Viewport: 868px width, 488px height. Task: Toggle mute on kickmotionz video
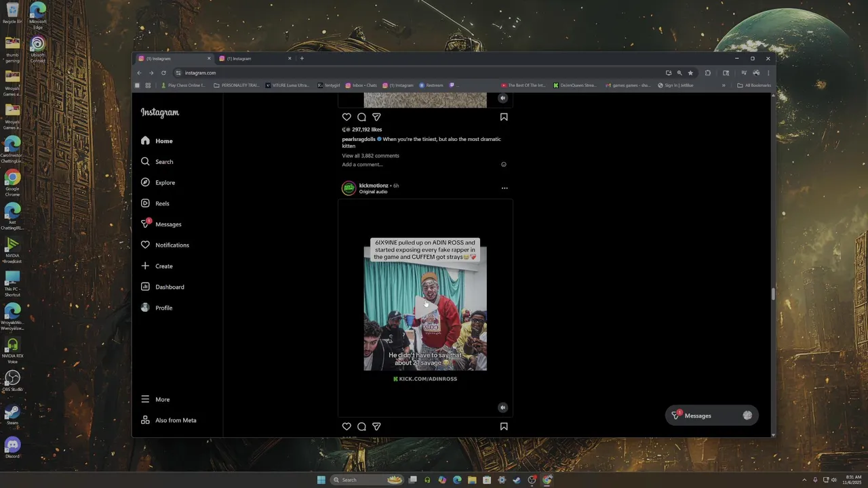[502, 407]
